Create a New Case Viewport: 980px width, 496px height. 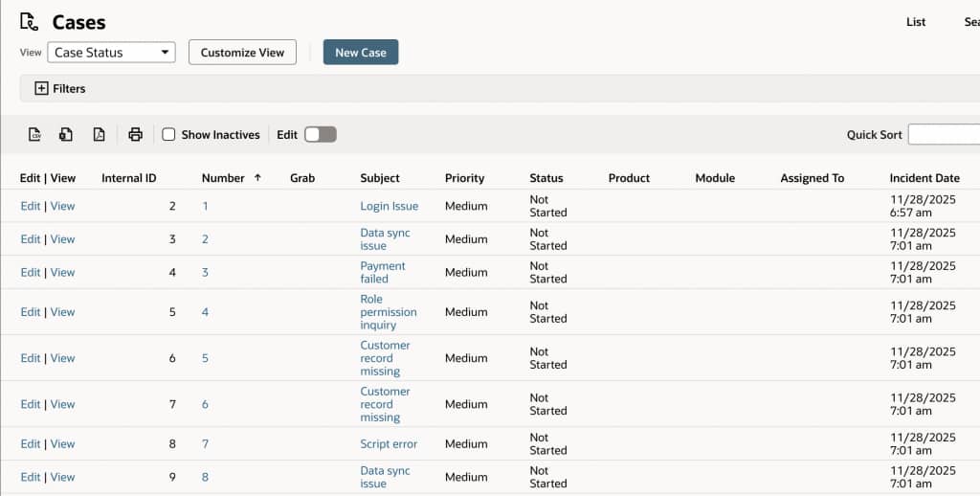pos(360,53)
